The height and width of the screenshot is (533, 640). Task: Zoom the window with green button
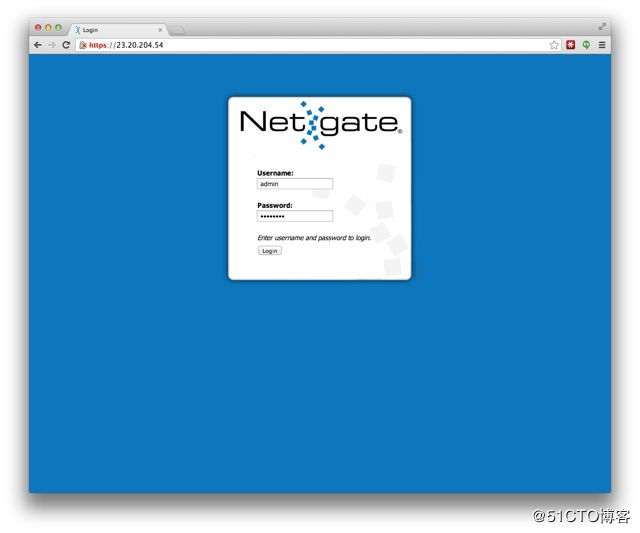point(58,27)
